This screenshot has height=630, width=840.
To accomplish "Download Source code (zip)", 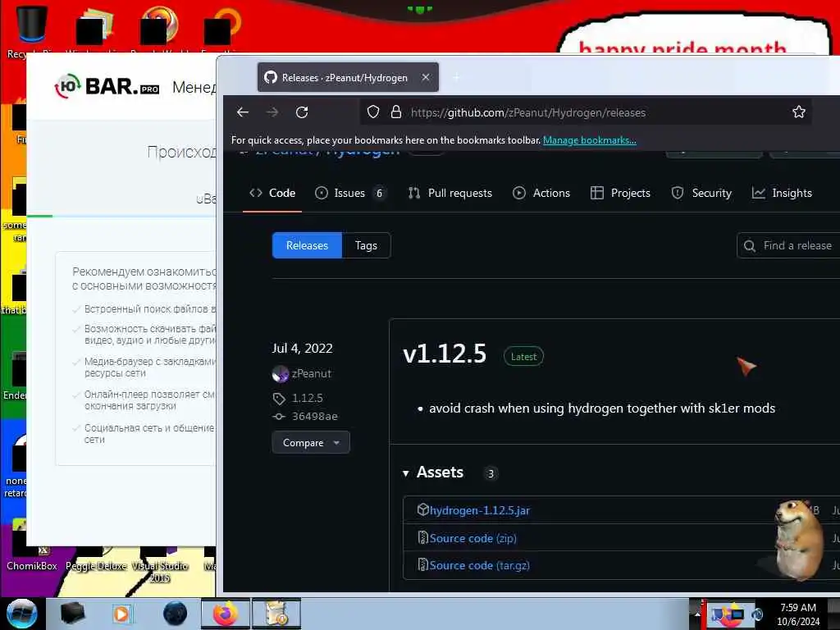I will click(473, 538).
